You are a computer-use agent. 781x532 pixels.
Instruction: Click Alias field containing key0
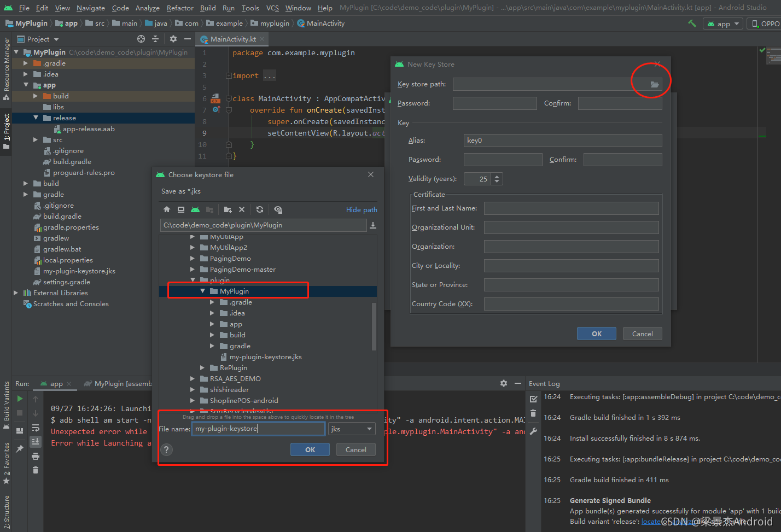tap(563, 141)
